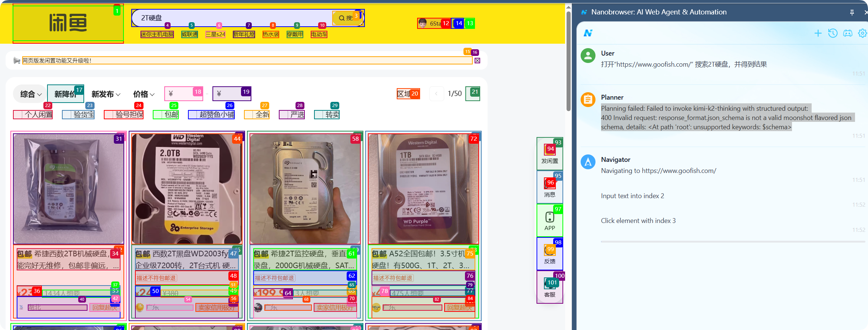Viewport: 868px width, 330px height.
Task: Click the search magnifier button
Action: 347,18
